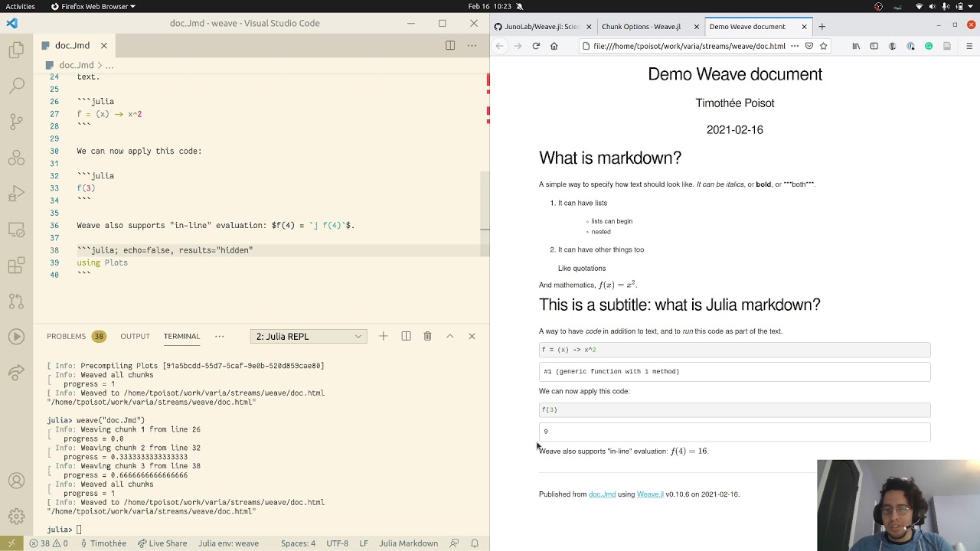The height and width of the screenshot is (551, 980).
Task: Open Weave.jl link in page footer
Action: [650, 494]
